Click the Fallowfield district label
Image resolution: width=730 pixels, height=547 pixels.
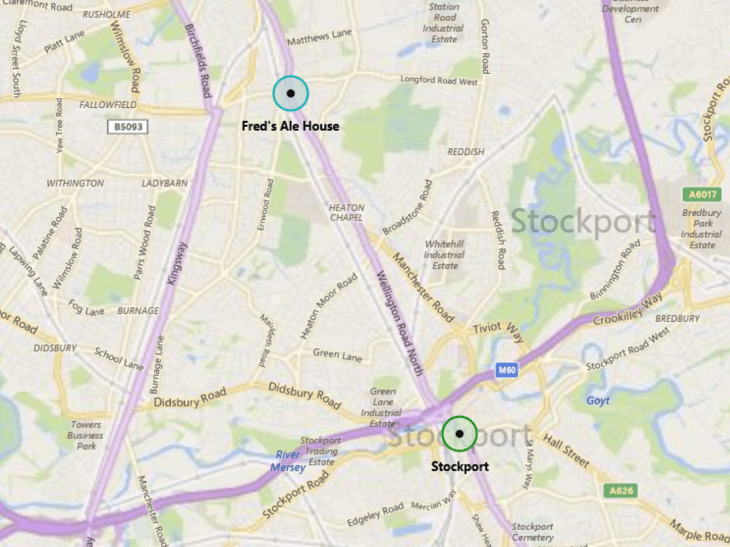[108, 105]
